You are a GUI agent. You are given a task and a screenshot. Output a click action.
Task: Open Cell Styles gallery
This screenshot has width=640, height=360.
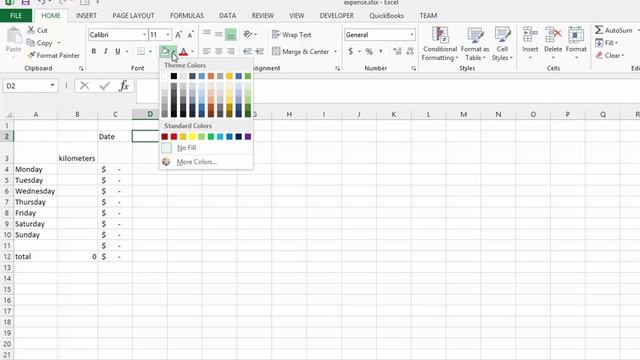click(502, 44)
